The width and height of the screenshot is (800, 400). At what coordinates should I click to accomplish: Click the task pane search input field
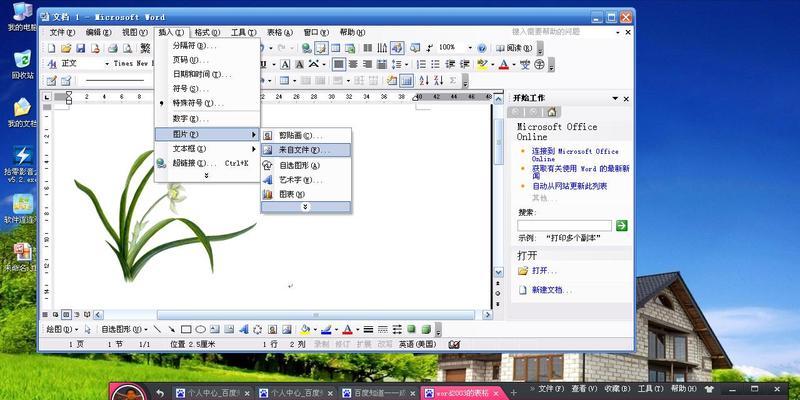coord(564,226)
